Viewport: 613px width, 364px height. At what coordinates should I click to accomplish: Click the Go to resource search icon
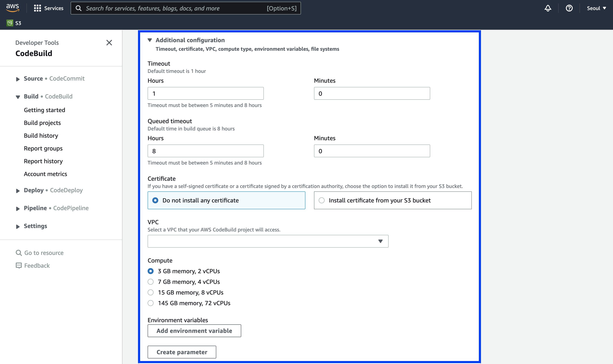pos(19,253)
